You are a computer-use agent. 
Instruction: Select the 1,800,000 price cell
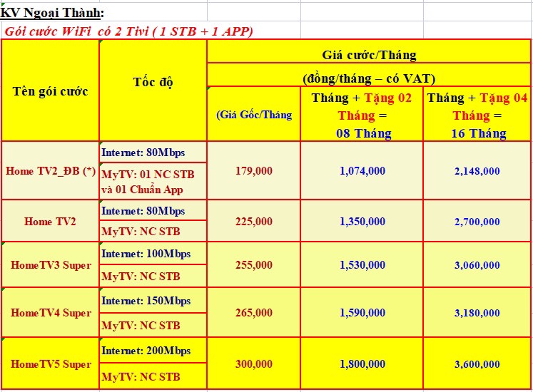pyautogui.click(x=362, y=363)
